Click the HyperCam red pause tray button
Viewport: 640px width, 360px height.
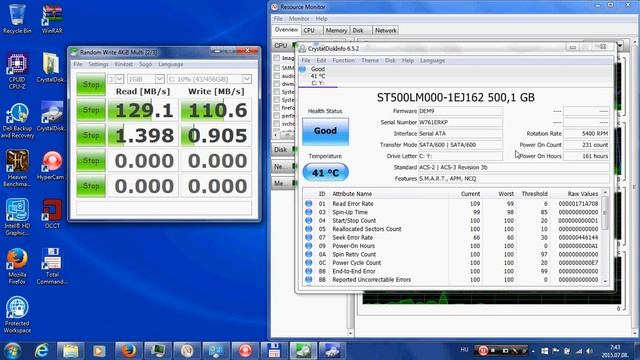pos(483,351)
